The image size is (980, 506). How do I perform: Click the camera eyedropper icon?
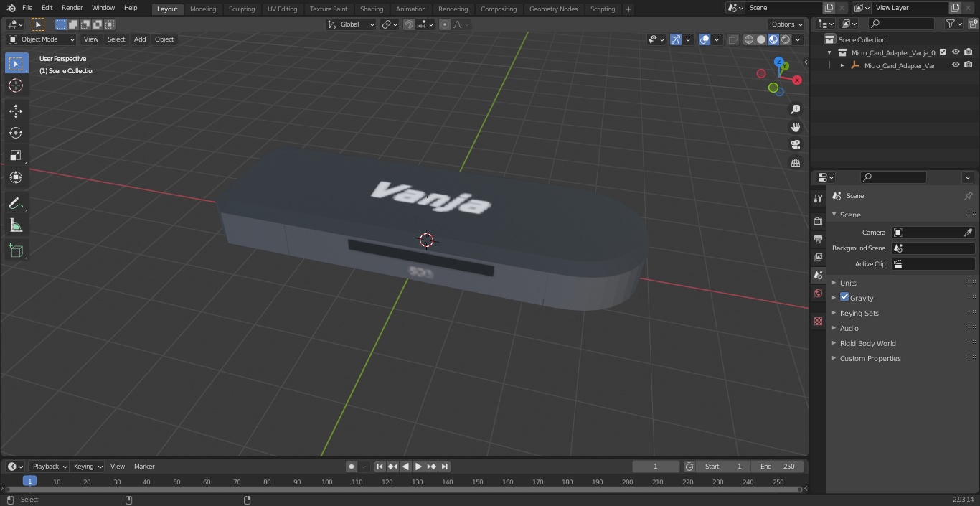[x=968, y=233]
